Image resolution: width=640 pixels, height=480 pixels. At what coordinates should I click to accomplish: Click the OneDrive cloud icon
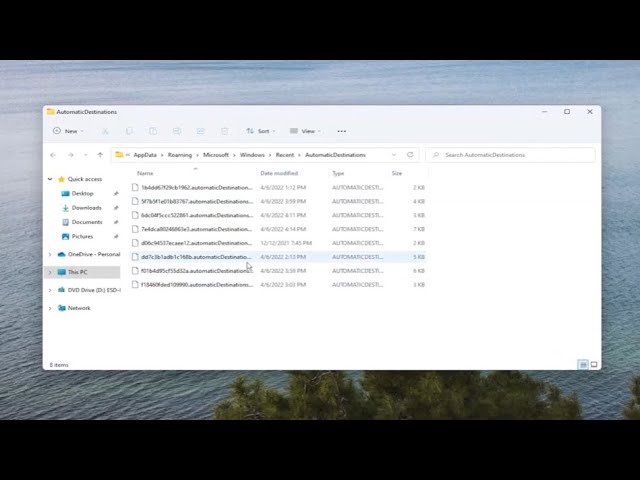pyautogui.click(x=62, y=254)
